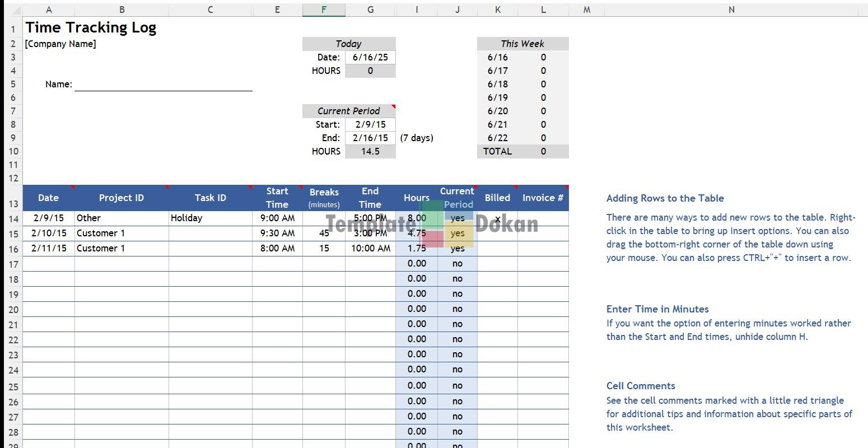Click the blank Name entry line
This screenshot has width=868, height=448.
[x=163, y=84]
